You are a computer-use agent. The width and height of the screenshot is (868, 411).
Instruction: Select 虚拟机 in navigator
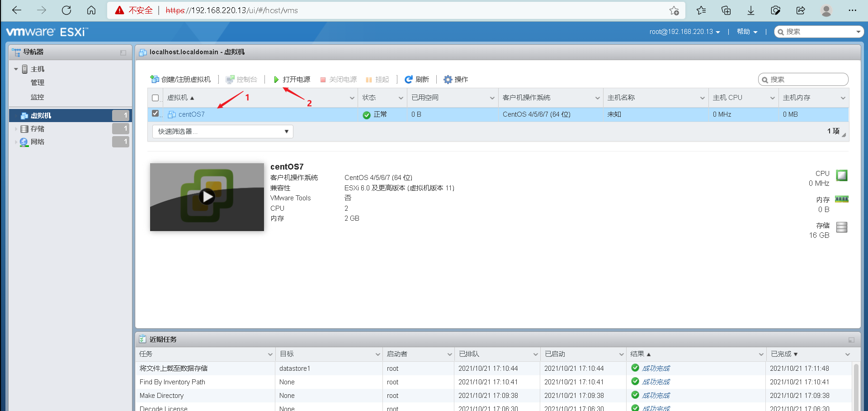click(x=70, y=116)
